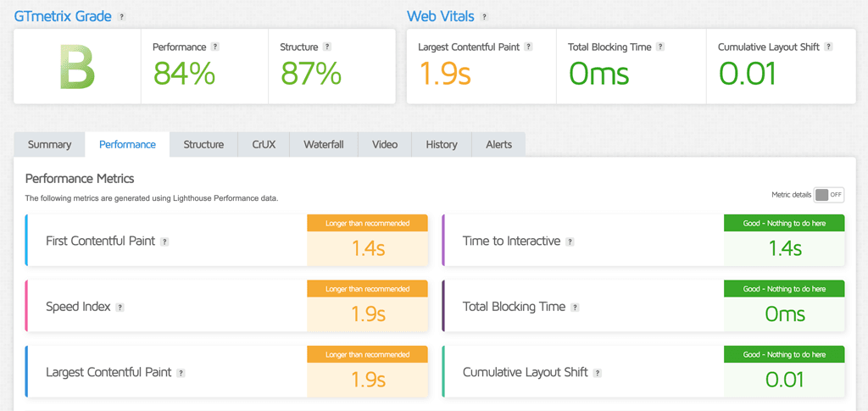Click help icon beside Web Vitals heading
868x411 pixels.
pos(484,17)
